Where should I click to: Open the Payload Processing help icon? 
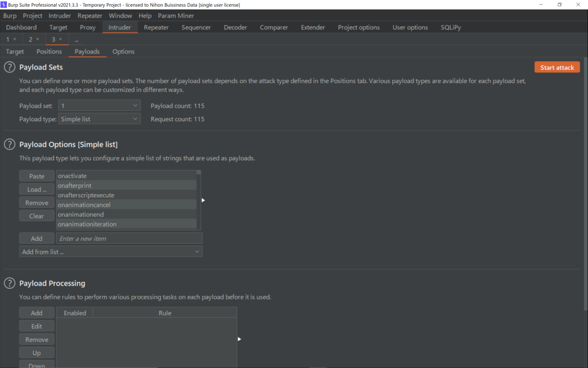(9, 283)
